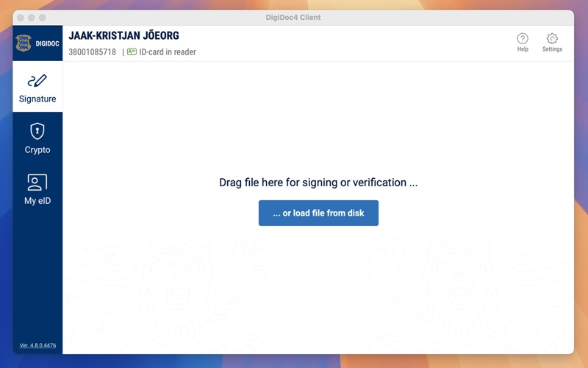Click the Help question mark icon

click(523, 39)
